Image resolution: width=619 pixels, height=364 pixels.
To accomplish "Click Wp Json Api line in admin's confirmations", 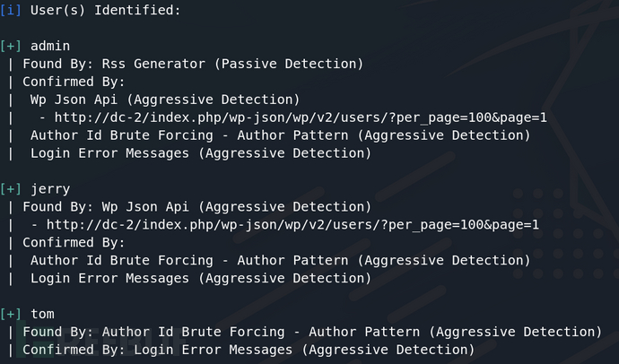I will point(165,100).
